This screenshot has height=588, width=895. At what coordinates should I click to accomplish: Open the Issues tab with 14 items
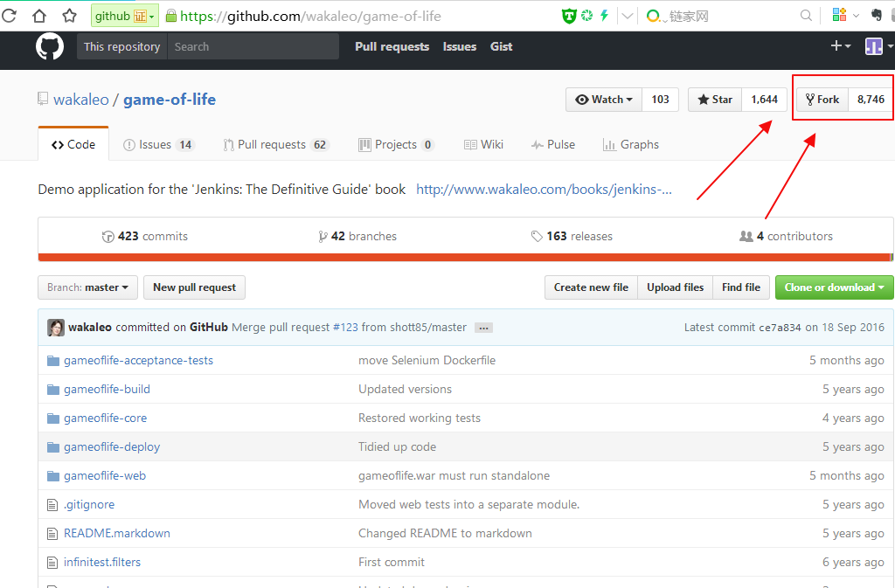(x=159, y=145)
